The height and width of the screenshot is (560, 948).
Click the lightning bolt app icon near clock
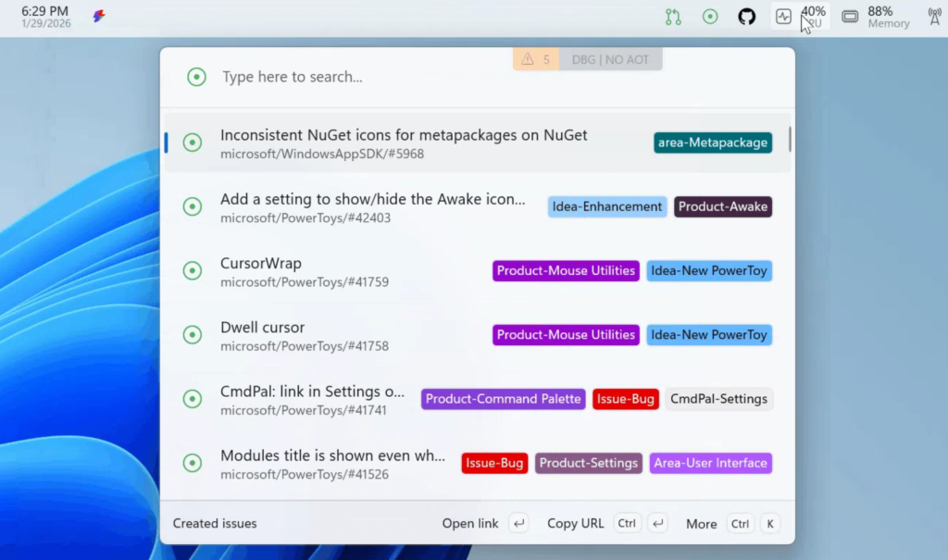point(99,16)
